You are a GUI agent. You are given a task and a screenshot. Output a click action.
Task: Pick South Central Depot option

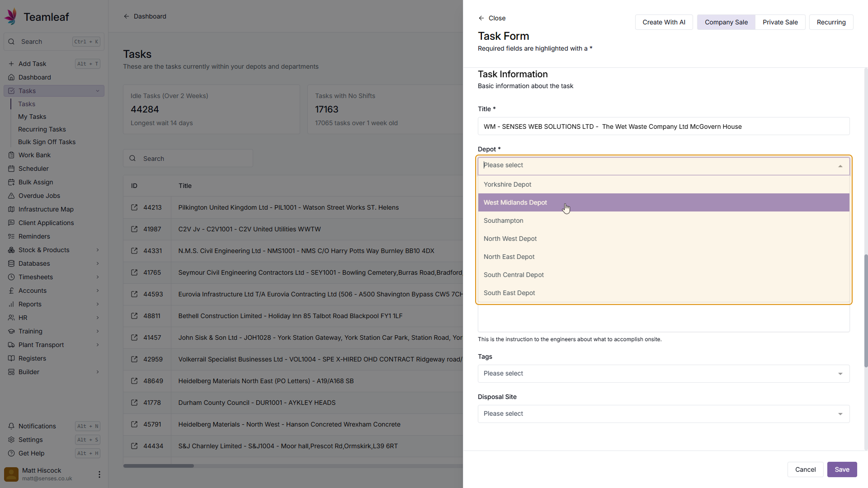tap(664, 275)
